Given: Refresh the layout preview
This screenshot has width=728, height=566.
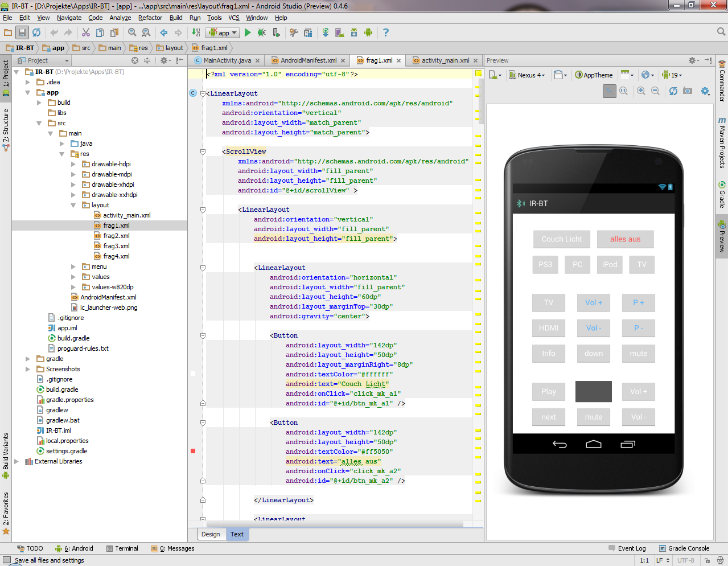Looking at the screenshot, I should click(x=673, y=91).
